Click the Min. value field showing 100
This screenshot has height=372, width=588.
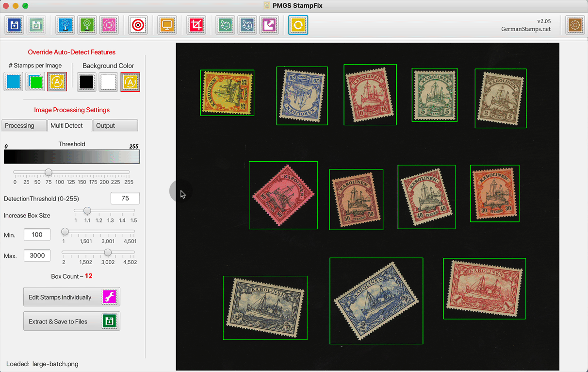(x=37, y=235)
